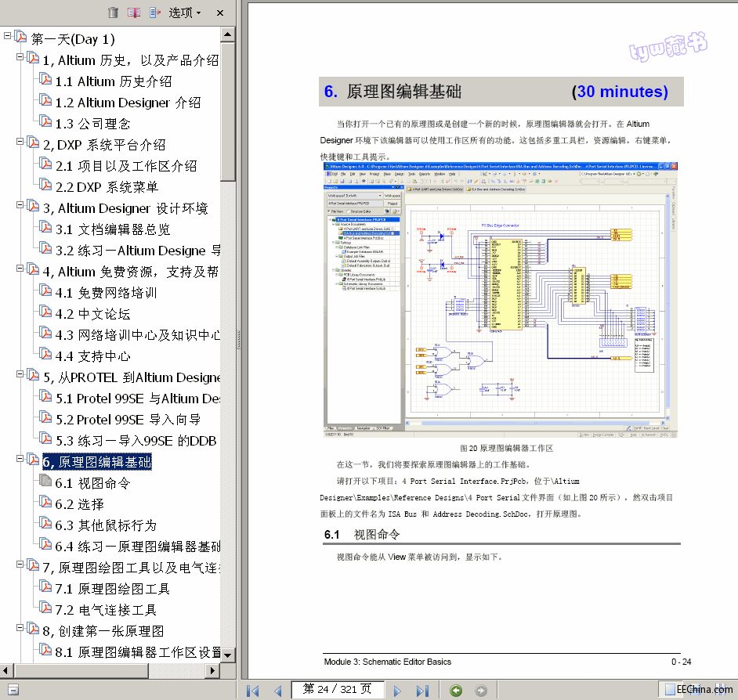
Task: Click the horizontal scrollbar left arrow
Action: pyautogui.click(x=5, y=670)
